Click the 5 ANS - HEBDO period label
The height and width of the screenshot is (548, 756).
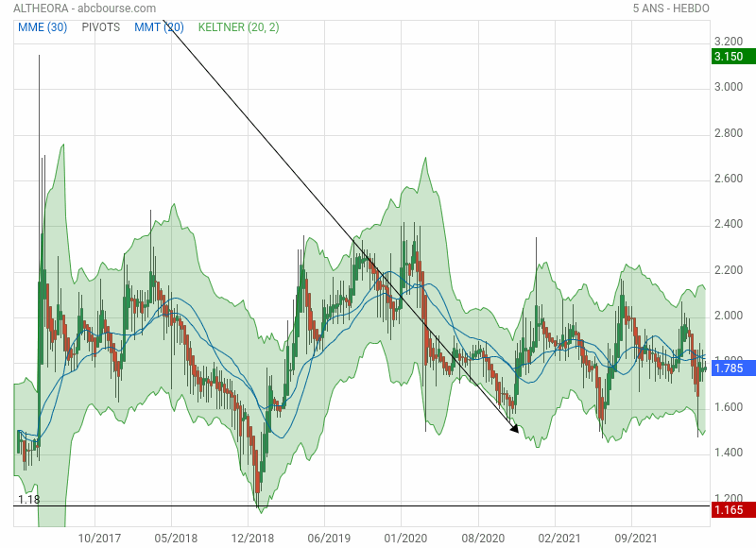671,9
